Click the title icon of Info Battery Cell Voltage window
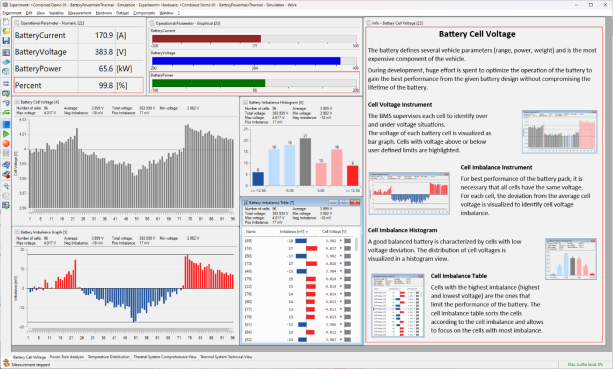The height and width of the screenshot is (369, 613). (368, 23)
